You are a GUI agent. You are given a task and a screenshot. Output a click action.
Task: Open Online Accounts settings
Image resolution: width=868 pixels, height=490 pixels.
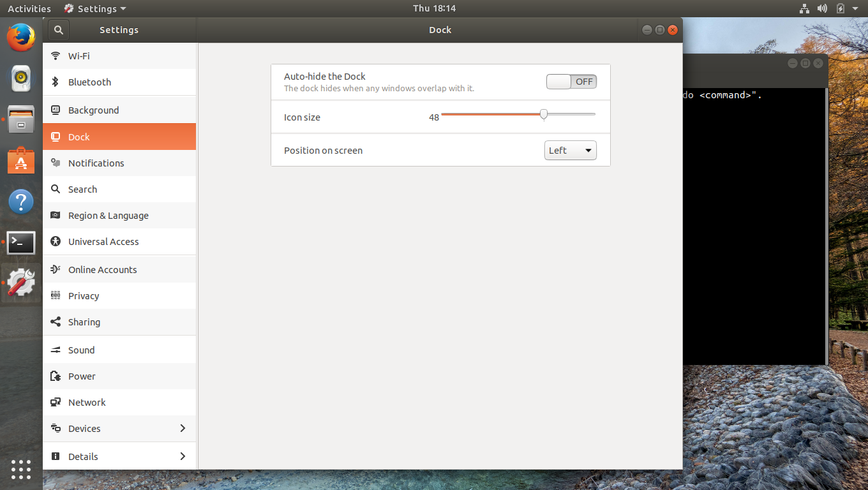[x=119, y=270]
